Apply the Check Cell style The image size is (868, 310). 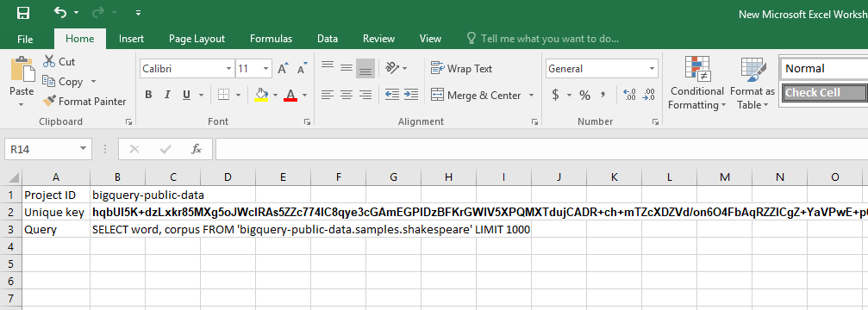[x=824, y=93]
